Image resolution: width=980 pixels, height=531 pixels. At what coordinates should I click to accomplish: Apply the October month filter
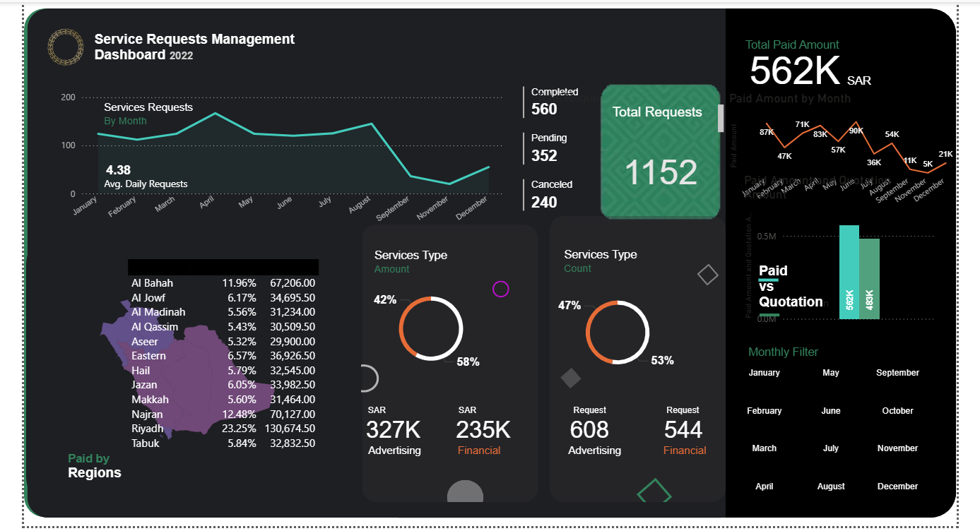point(897,411)
